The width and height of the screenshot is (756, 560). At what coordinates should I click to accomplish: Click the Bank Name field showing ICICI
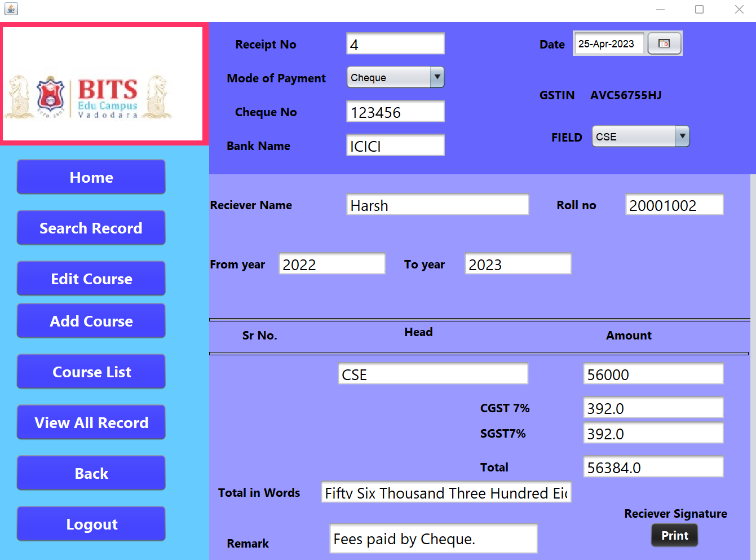pos(395,145)
